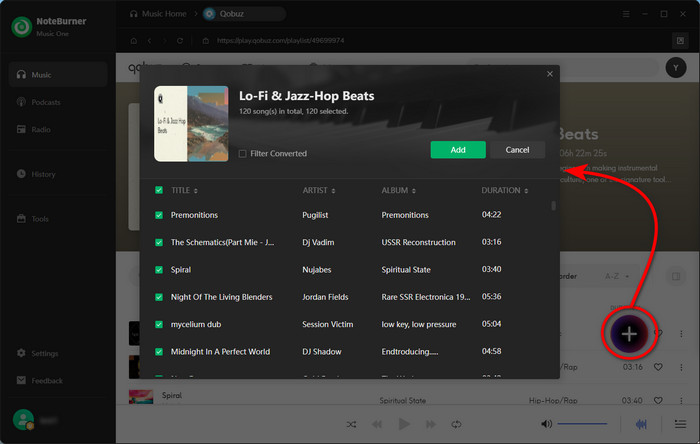Uncheck The Schematics song checkbox
Screen dimensions: 700x444
[159, 242]
